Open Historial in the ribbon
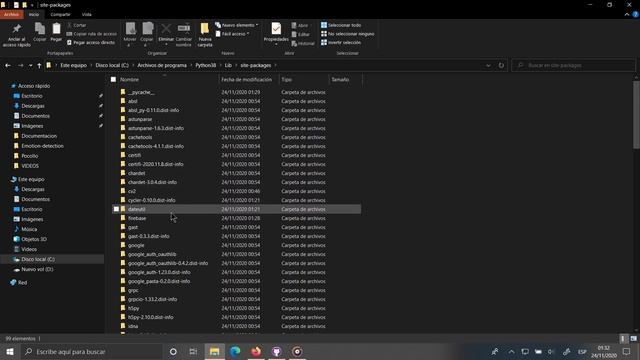Screen dimensions: 640x360 click(x=303, y=43)
